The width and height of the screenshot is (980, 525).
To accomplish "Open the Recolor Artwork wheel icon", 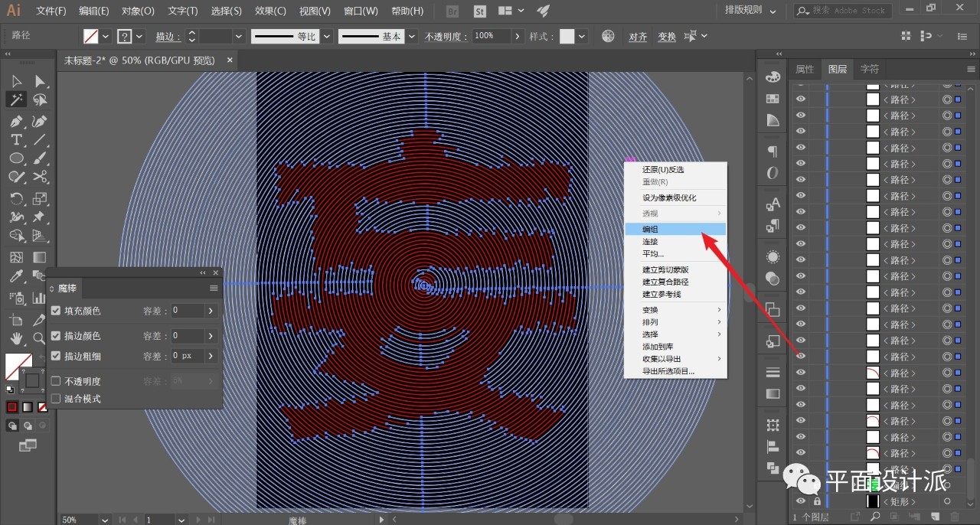I will (x=608, y=36).
